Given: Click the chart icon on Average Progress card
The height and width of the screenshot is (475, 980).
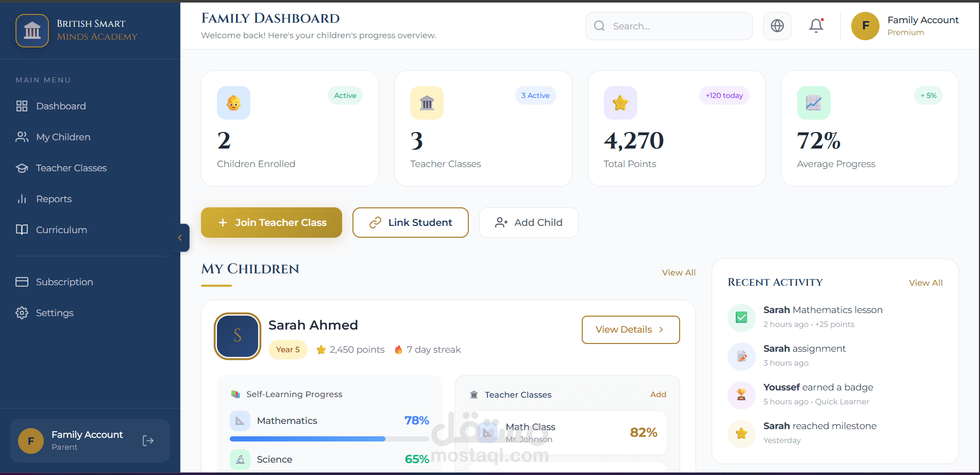Looking at the screenshot, I should click(x=814, y=103).
